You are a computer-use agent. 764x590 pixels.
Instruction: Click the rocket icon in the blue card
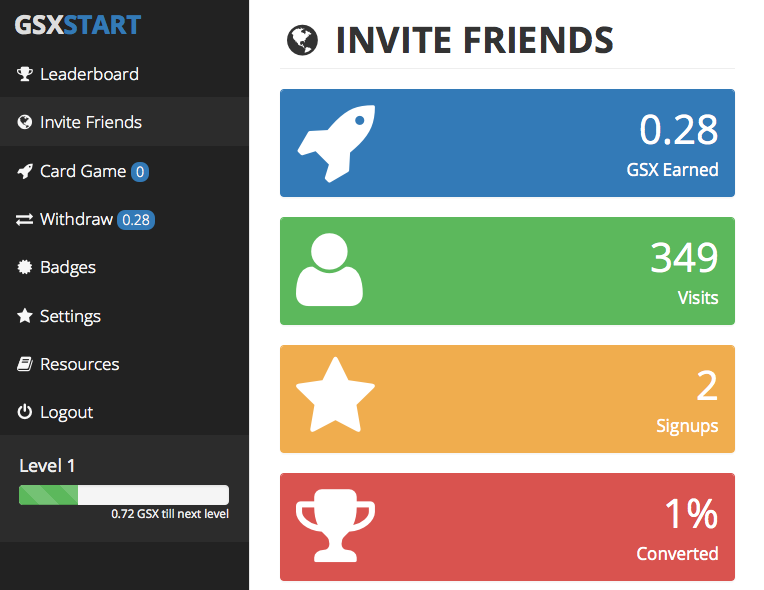tap(336, 143)
